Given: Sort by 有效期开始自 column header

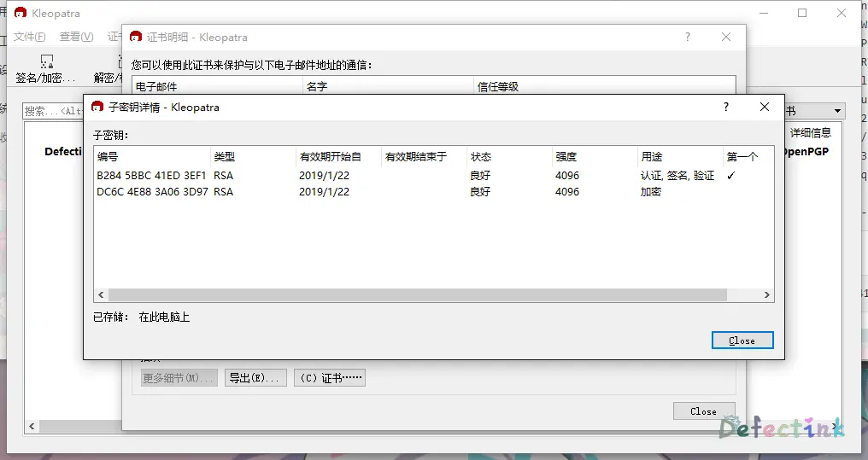Looking at the screenshot, I should click(339, 156).
